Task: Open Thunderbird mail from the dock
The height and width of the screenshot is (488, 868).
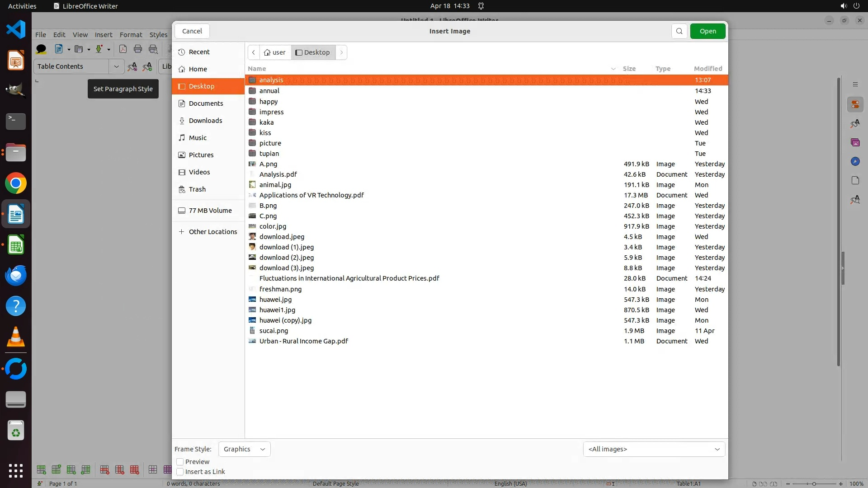Action: pyautogui.click(x=16, y=276)
